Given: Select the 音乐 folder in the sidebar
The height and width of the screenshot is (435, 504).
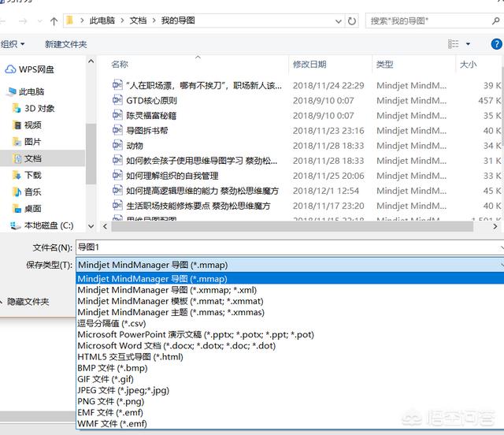Looking at the screenshot, I should click(32, 191).
